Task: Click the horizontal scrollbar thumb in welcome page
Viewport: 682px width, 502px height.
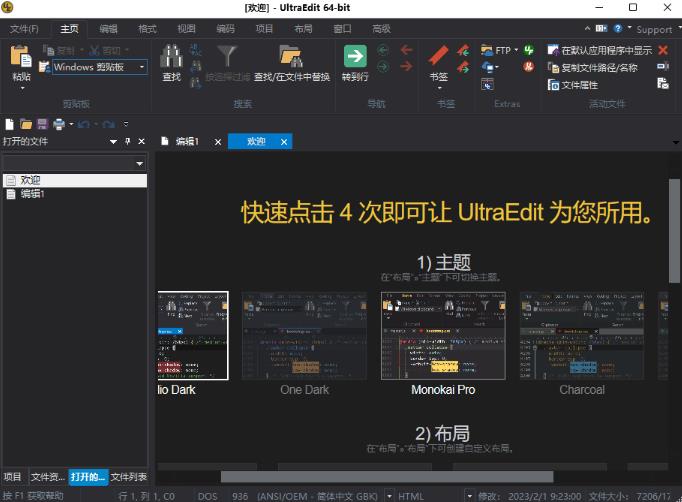Action: coord(387,477)
